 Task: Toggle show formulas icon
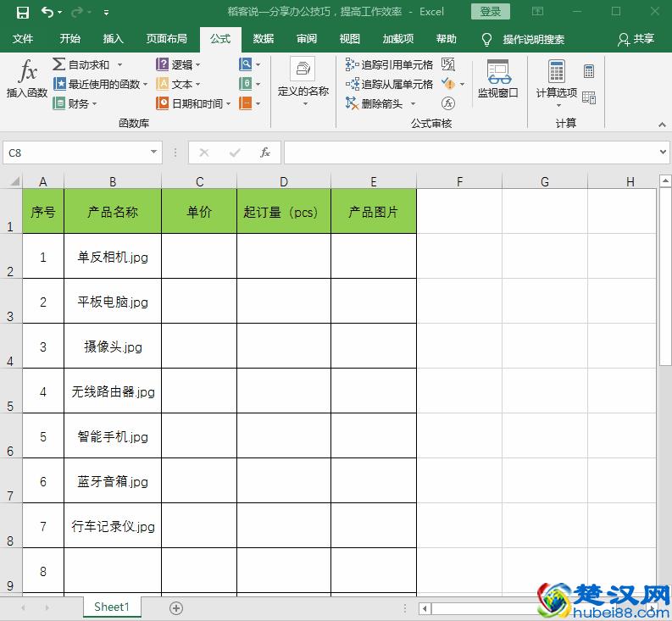click(x=447, y=64)
